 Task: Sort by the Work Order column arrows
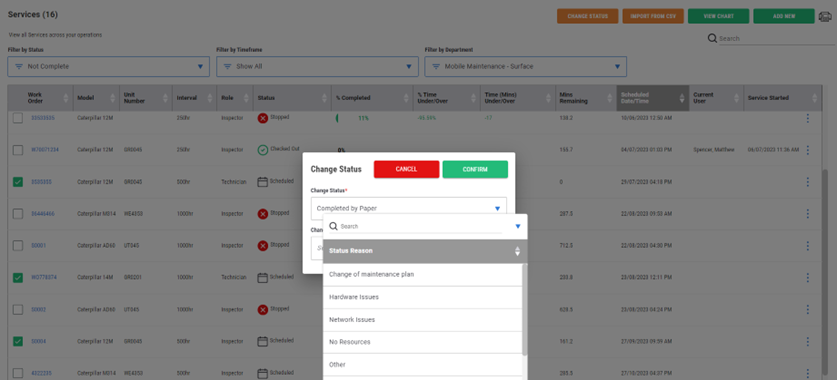pyautogui.click(x=66, y=98)
